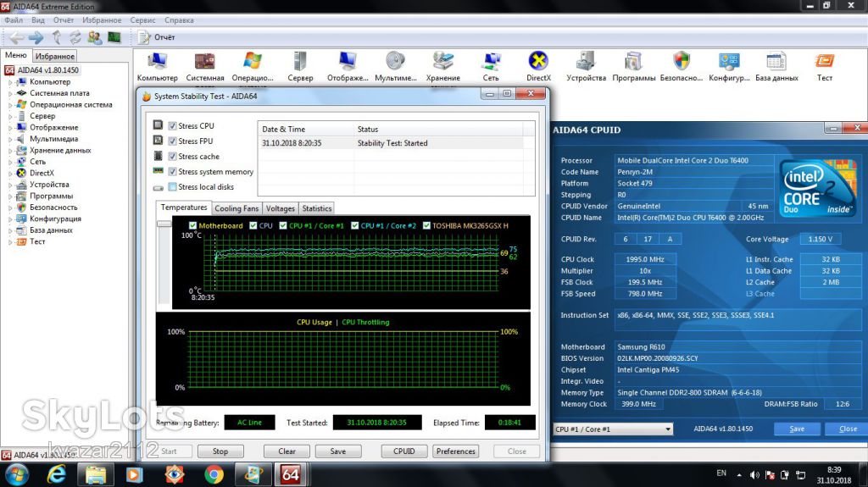The image size is (868, 487).
Task: Switch to the Voltages tab
Action: pos(280,208)
